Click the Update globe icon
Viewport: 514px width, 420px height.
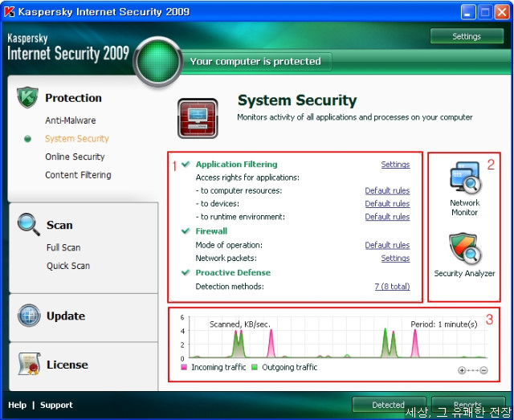29,316
